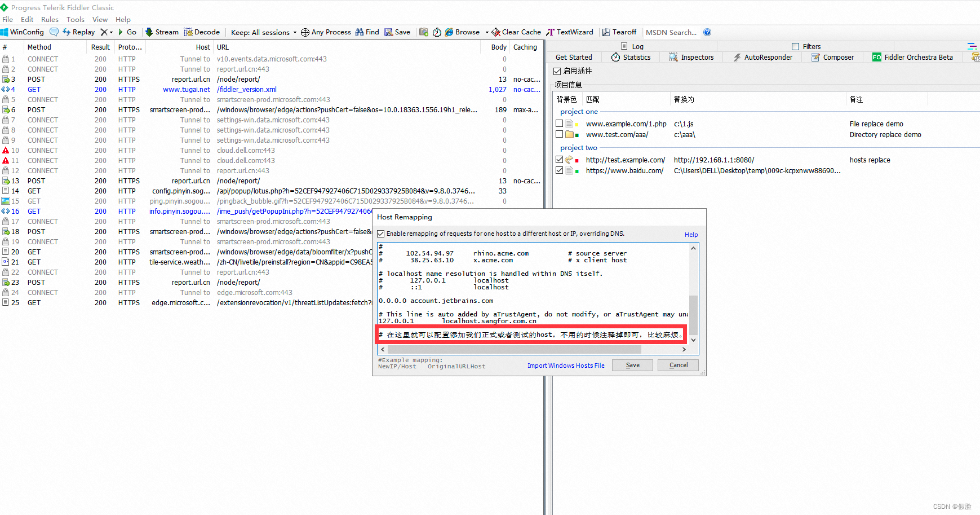Click the Go resume button
Screen dimensions: 980x515
tap(127, 32)
